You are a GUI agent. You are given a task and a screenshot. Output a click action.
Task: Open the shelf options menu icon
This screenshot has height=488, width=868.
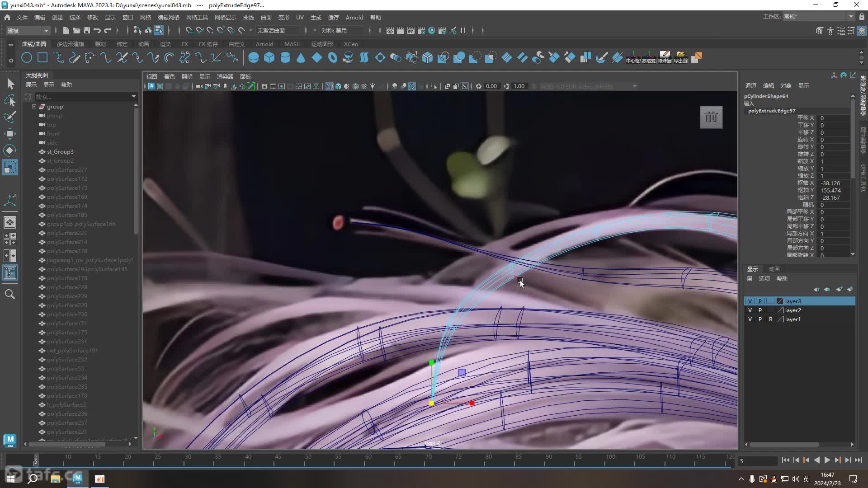(x=10, y=60)
